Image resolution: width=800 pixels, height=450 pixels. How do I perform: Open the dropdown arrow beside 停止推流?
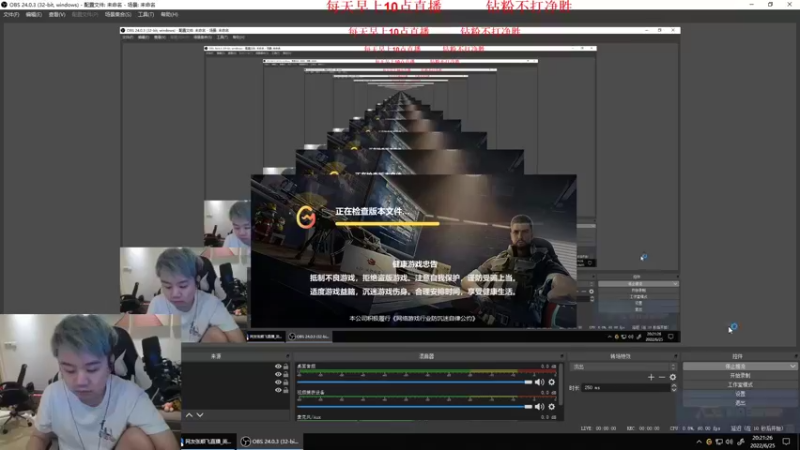tap(792, 366)
